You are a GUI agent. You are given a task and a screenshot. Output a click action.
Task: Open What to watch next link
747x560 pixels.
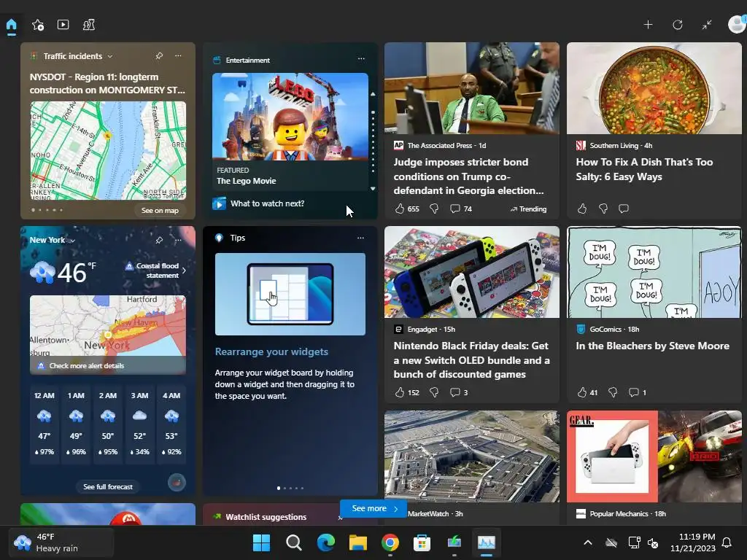pyautogui.click(x=267, y=204)
